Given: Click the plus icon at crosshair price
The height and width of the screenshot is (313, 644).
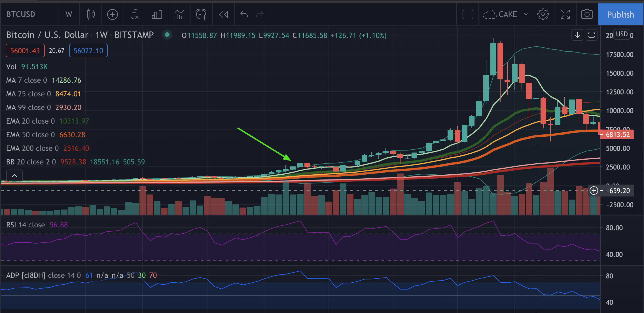Looking at the screenshot, I should [594, 191].
